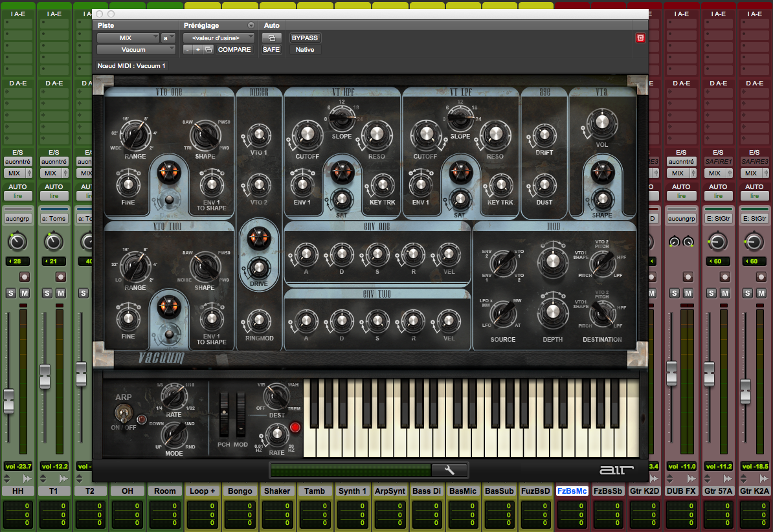773x532 pixels.
Task: Click the lower mod SOURCE selector knob
Action: point(503,314)
